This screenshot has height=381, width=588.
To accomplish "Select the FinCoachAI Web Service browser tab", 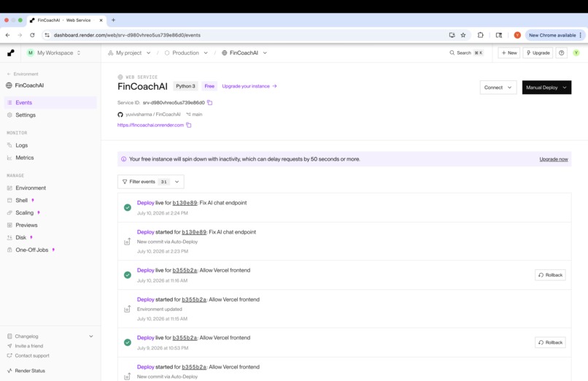I will (x=66, y=20).
